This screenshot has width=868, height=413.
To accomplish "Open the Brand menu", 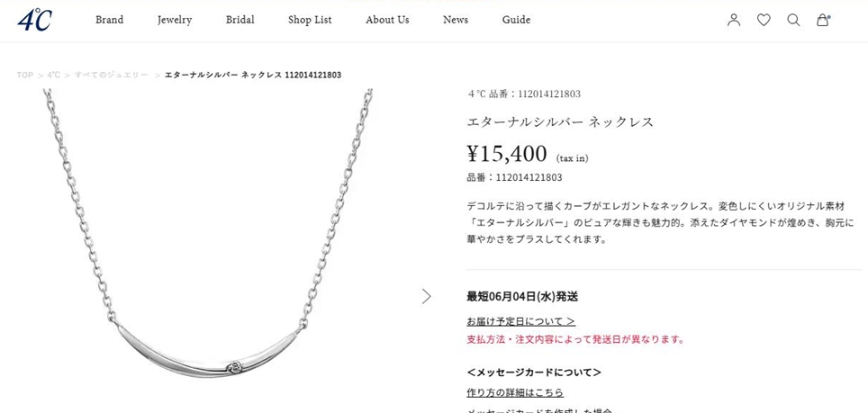I will tap(110, 20).
